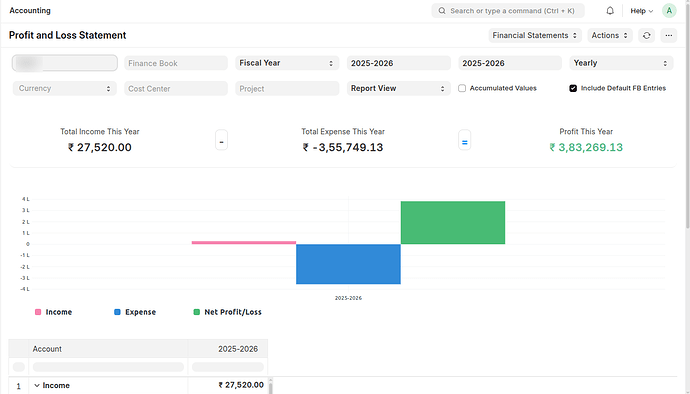This screenshot has height=394, width=690.
Task: Click the Finance Book input field
Action: 176,63
